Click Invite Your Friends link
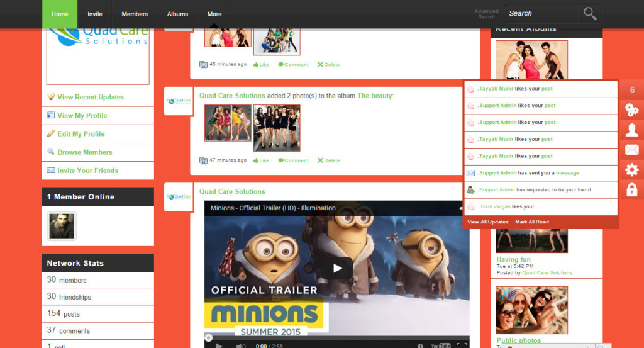 87,171
